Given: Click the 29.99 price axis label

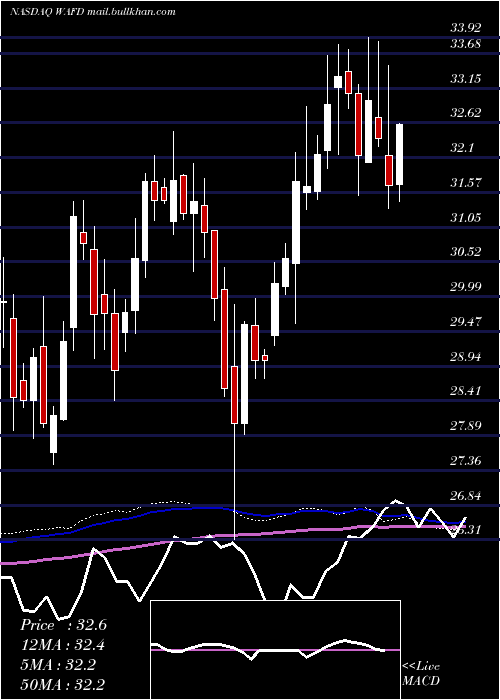Looking at the screenshot, I should pyautogui.click(x=466, y=287).
